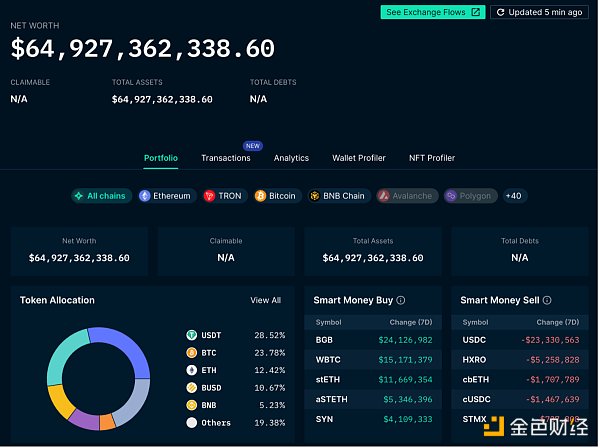Select the All chains filter
The width and height of the screenshot is (600, 448).
point(101,196)
